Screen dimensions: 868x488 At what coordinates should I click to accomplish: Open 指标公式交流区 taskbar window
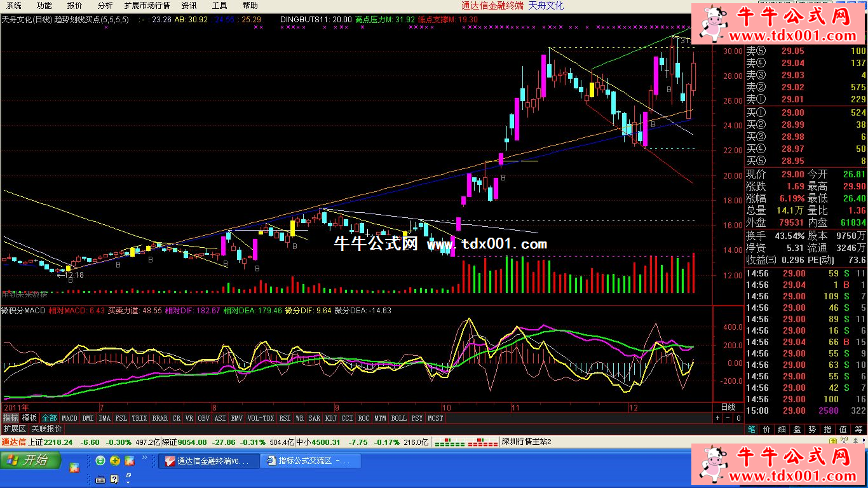310,461
